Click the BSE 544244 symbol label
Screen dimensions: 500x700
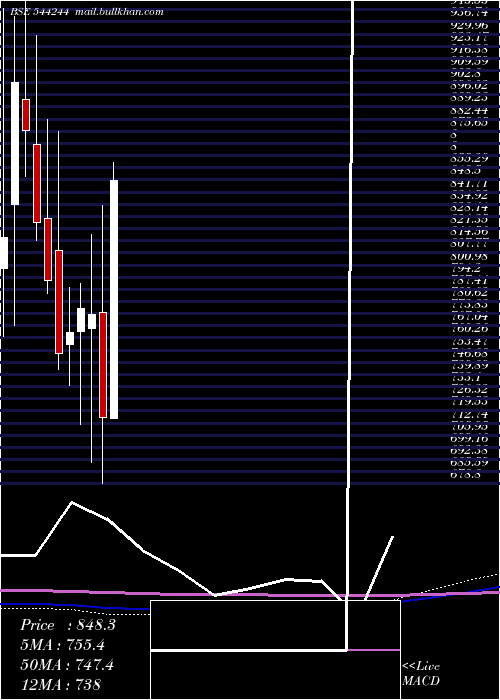coord(39,12)
